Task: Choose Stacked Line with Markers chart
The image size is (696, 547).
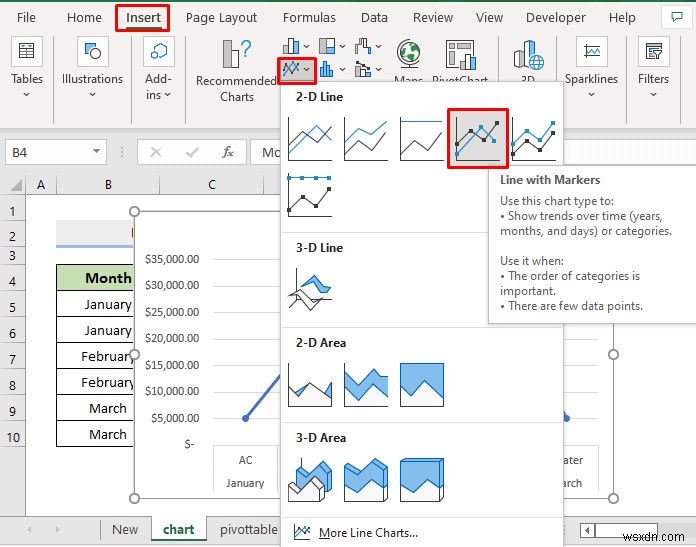Action: (x=534, y=139)
